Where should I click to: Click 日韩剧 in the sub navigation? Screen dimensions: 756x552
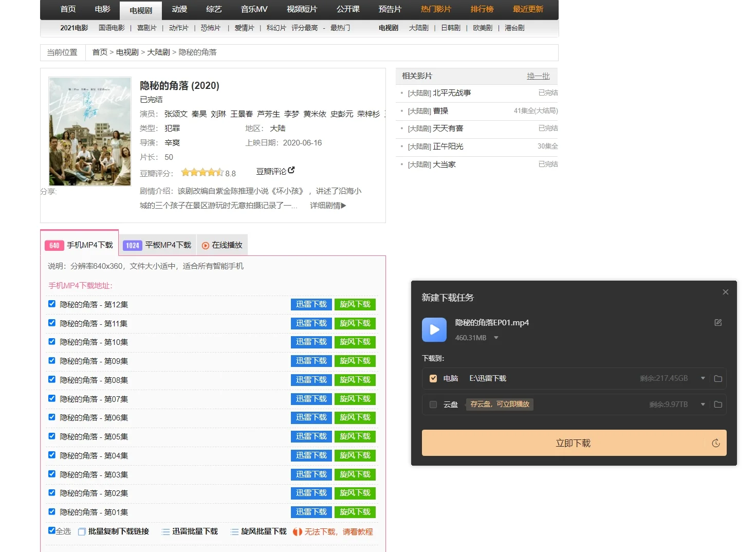[x=451, y=28]
